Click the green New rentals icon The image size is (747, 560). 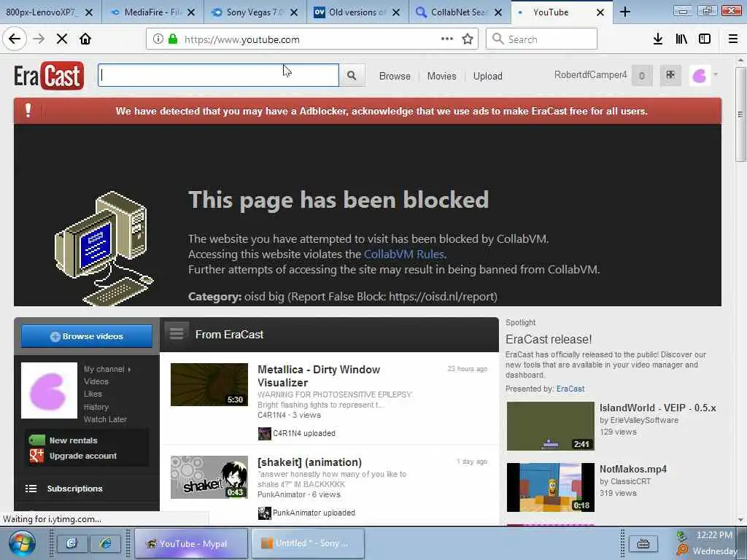pyautogui.click(x=36, y=440)
